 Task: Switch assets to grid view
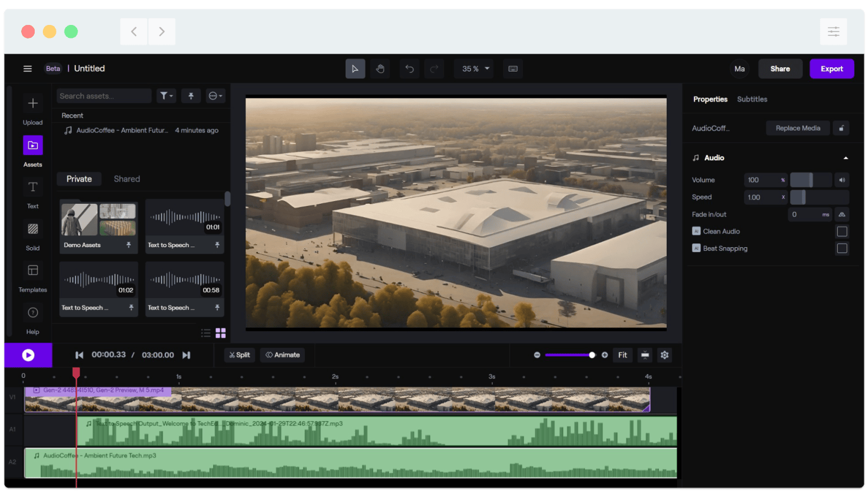[x=220, y=333]
